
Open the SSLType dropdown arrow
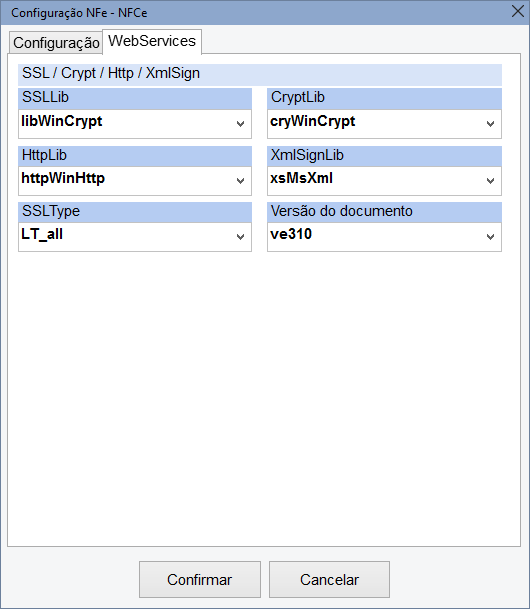coord(240,237)
